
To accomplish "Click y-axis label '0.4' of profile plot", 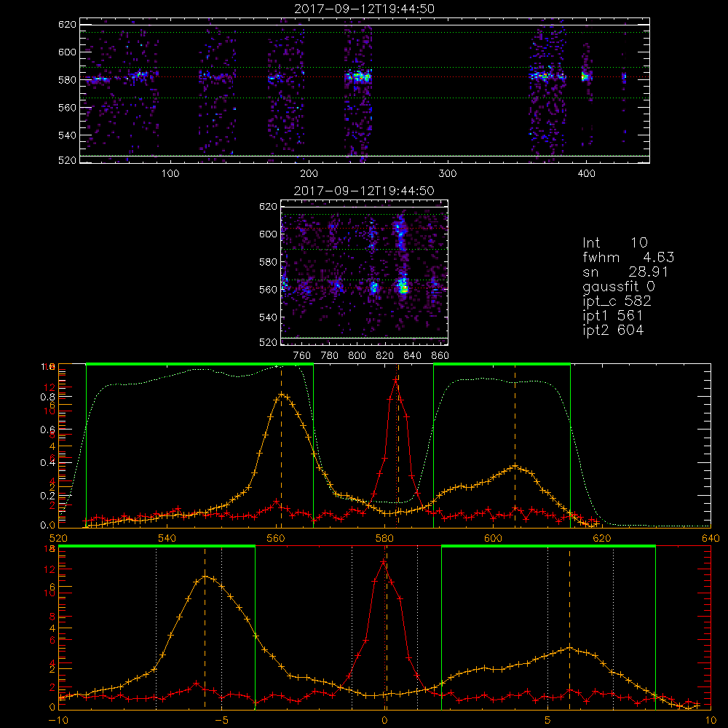I will click(x=48, y=462).
